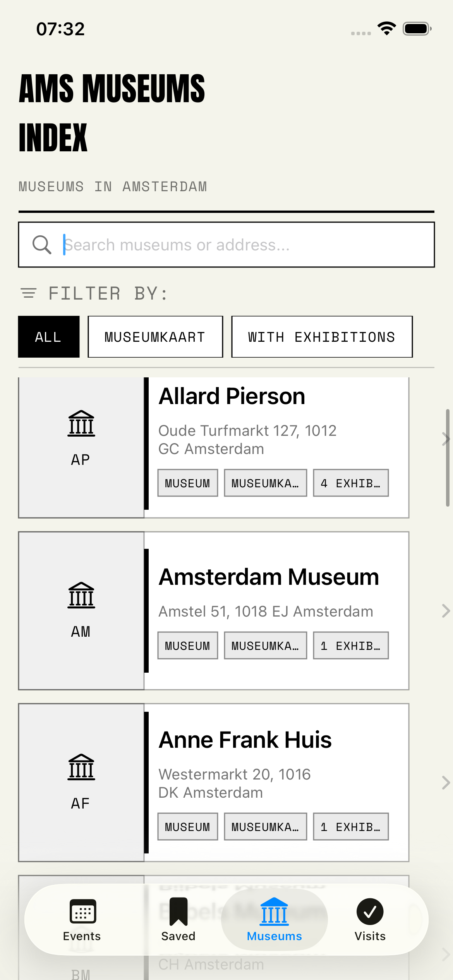
Task: Toggle the WITH EXHIBITIONS filter
Action: point(322,337)
